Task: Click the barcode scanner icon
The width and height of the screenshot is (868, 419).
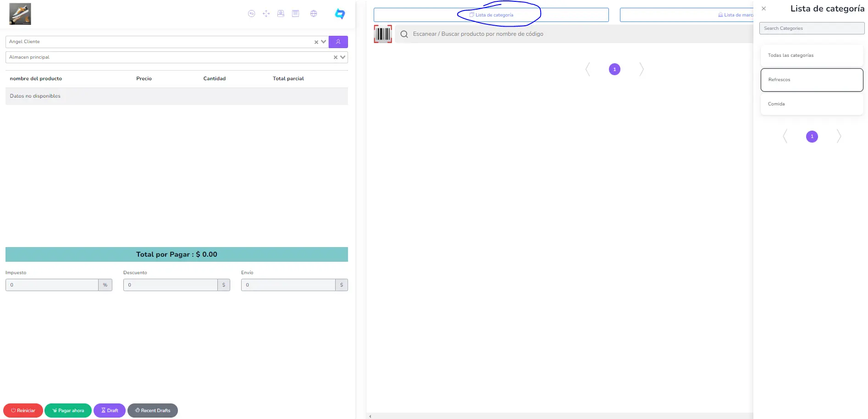Action: [x=383, y=34]
